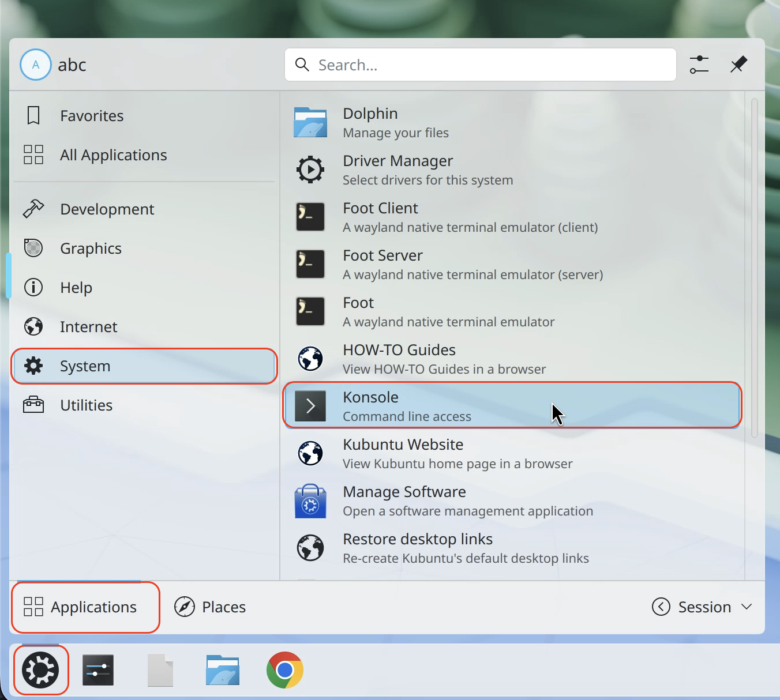Open the Utilities category toolbox icon

(33, 405)
